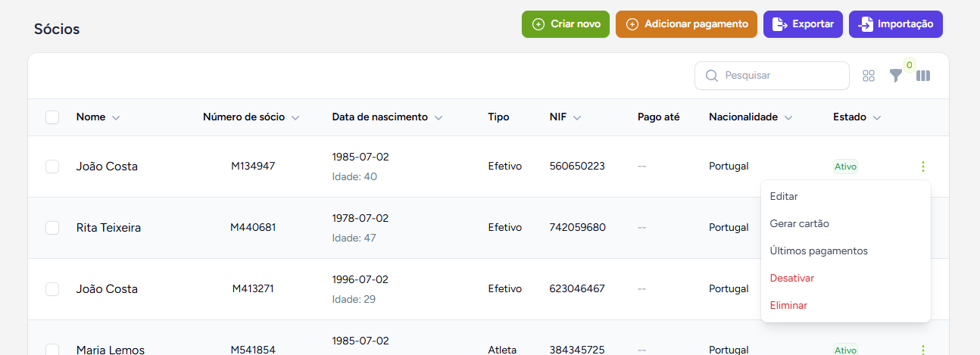Open Últimos pagamentos menu entry

(x=845, y=251)
